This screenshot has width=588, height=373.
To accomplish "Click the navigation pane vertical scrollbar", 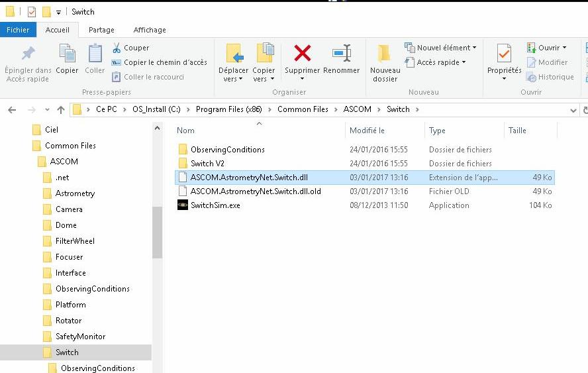I will pyautogui.click(x=157, y=232).
